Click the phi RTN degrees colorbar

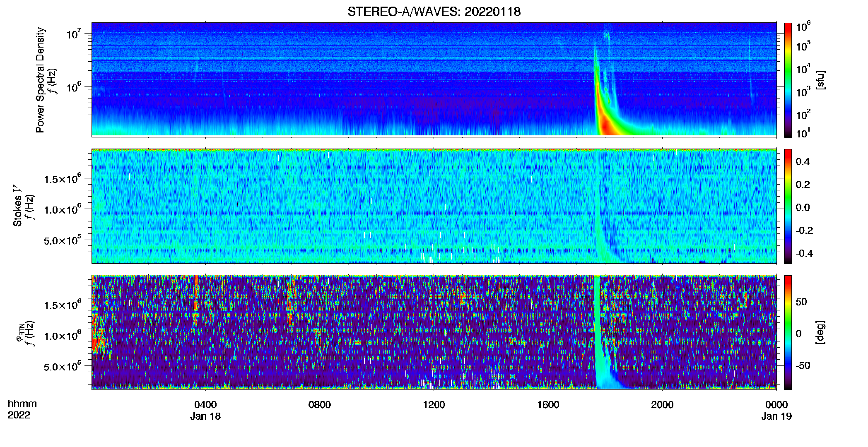click(788, 332)
